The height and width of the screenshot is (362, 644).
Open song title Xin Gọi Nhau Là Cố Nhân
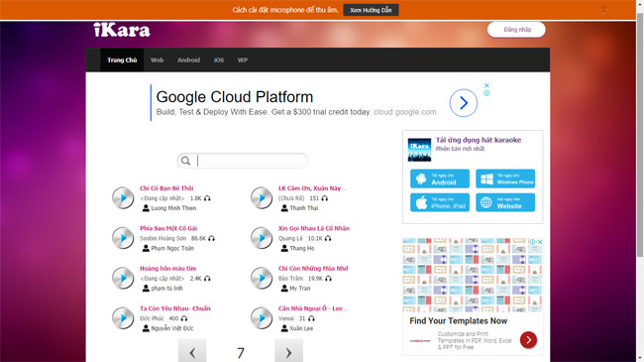(314, 228)
